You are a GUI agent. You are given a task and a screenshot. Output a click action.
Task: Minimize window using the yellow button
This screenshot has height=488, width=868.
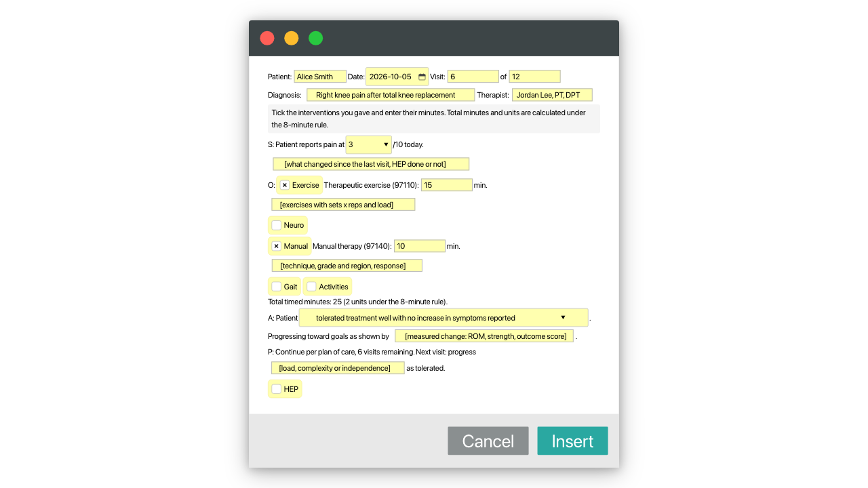click(292, 38)
